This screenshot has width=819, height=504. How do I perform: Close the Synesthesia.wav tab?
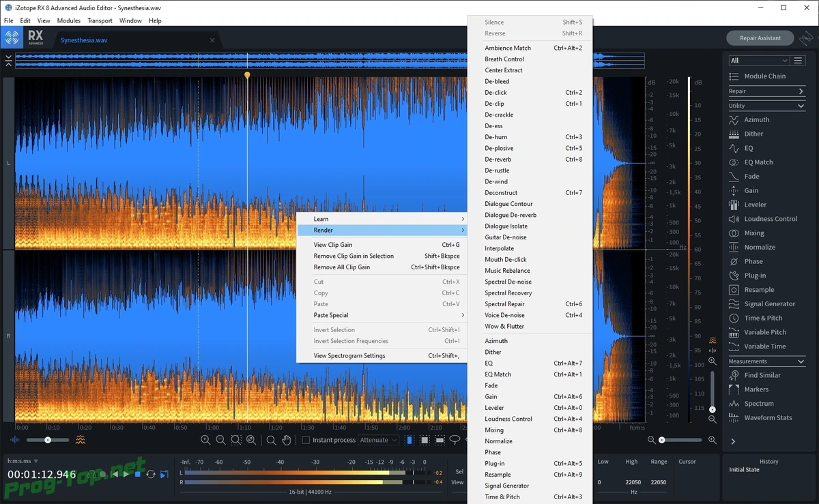[x=213, y=40]
